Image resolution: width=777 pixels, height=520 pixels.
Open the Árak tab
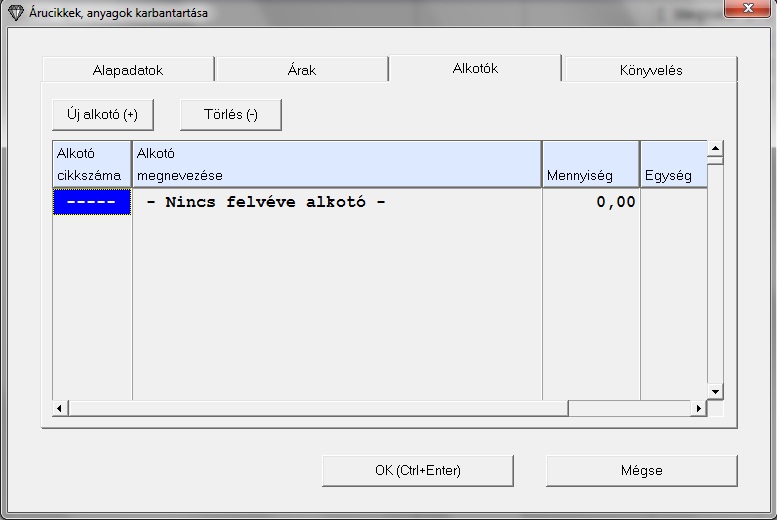point(301,70)
